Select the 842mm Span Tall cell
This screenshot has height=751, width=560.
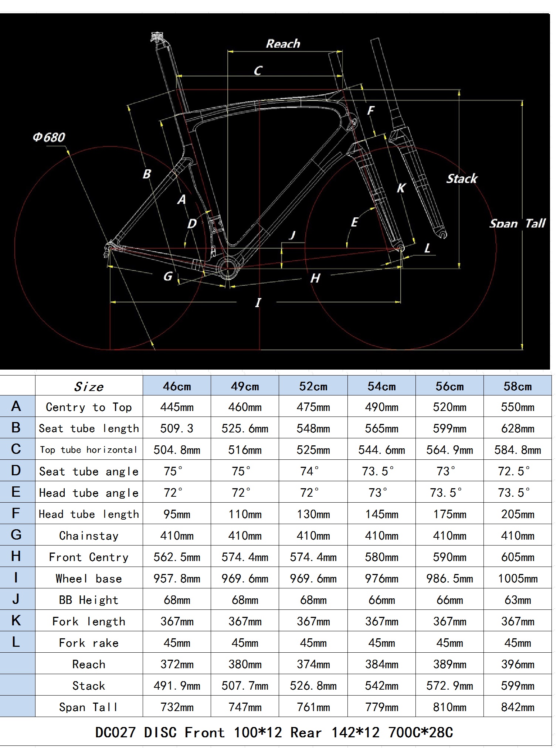click(x=517, y=707)
